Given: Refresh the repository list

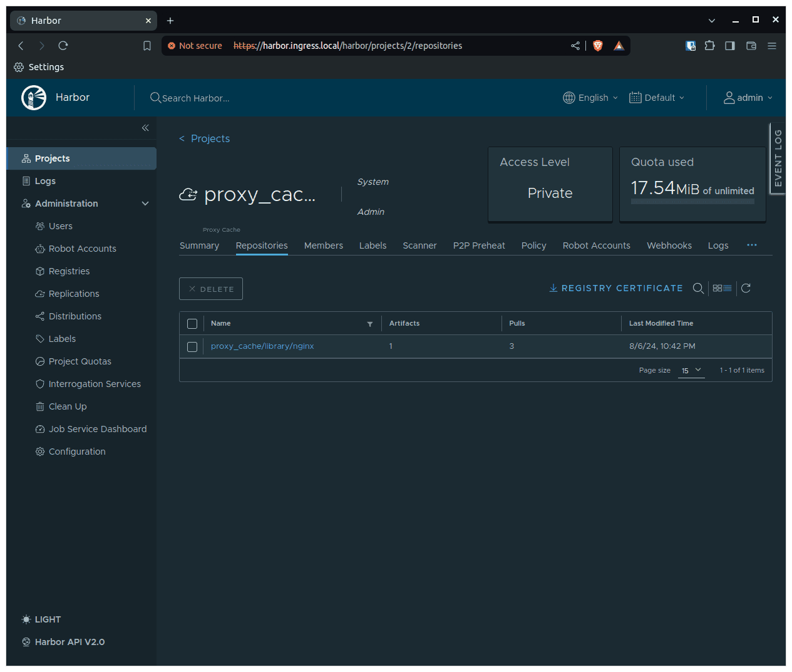Looking at the screenshot, I should click(746, 288).
